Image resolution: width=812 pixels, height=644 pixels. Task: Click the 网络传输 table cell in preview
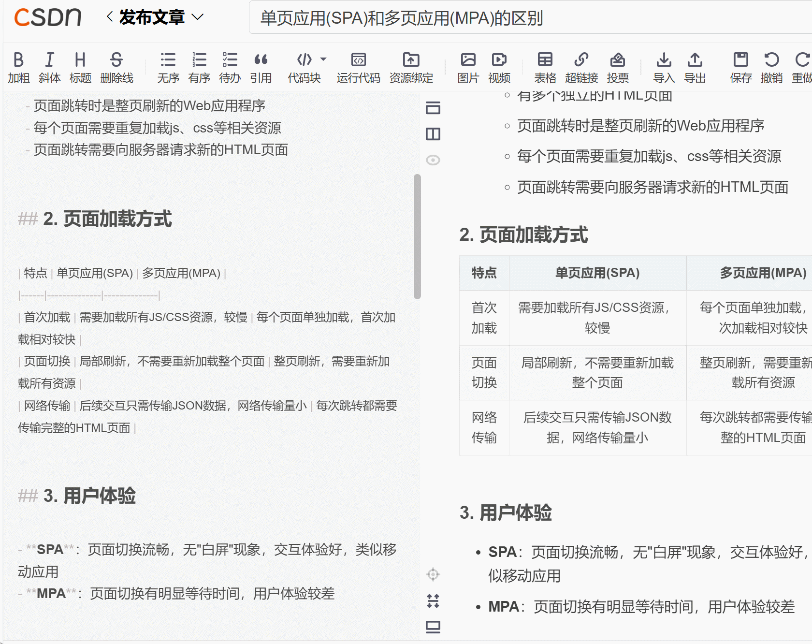484,427
